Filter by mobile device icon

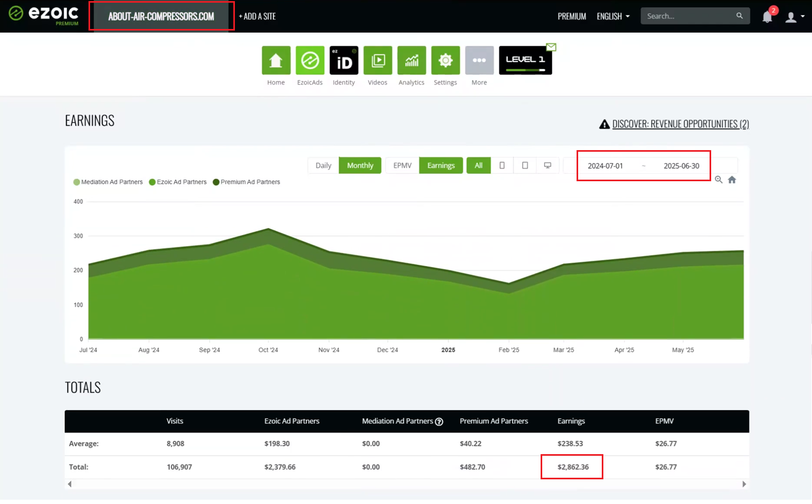coord(502,165)
